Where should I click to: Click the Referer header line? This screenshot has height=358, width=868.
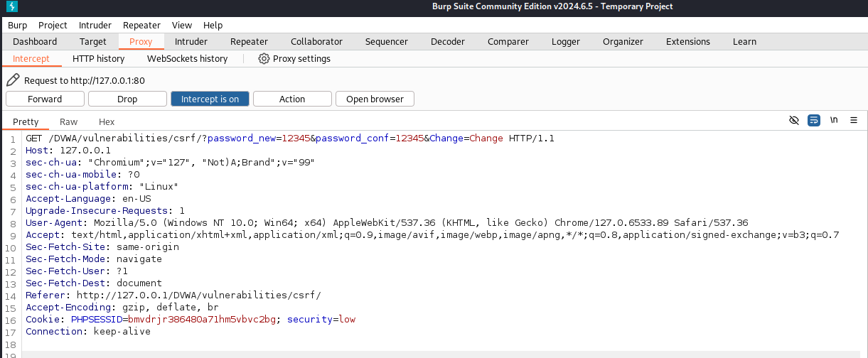tap(173, 295)
